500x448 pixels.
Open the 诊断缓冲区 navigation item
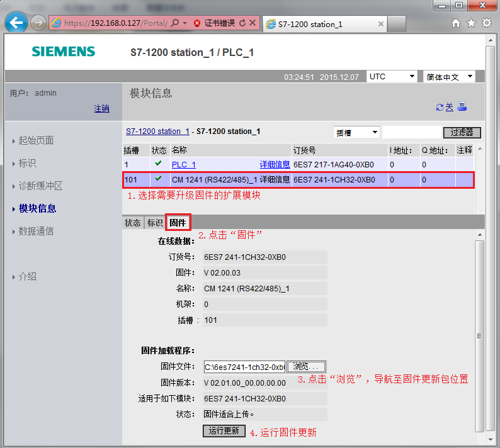pos(40,186)
